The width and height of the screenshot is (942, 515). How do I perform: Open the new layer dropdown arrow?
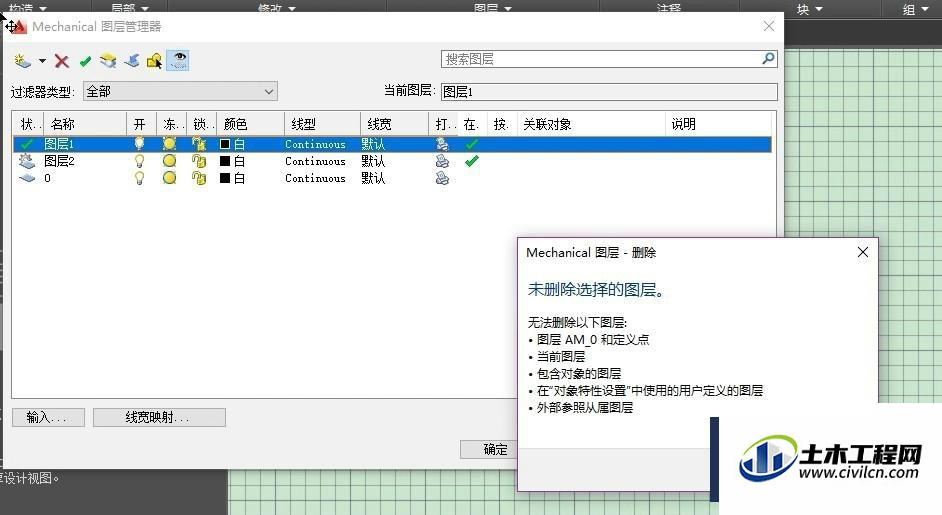42,61
